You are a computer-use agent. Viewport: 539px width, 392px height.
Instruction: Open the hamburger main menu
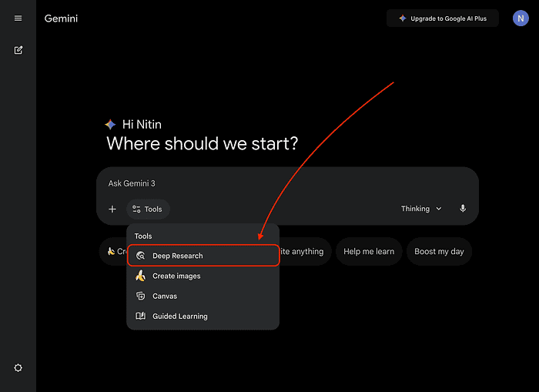(18, 18)
